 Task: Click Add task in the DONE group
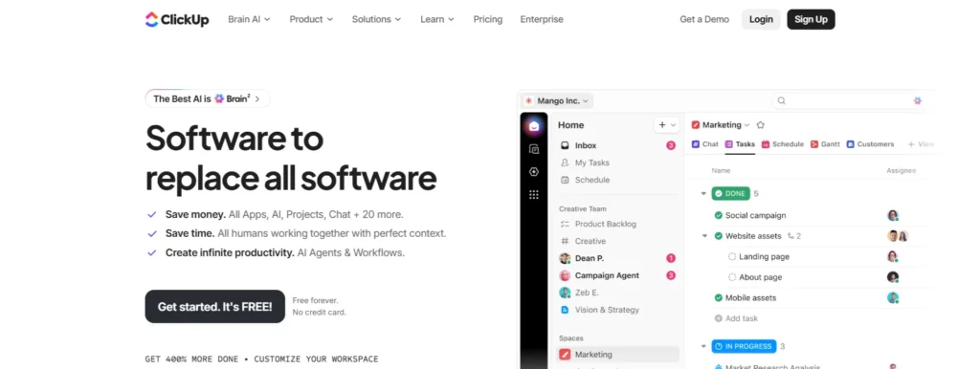(x=736, y=318)
